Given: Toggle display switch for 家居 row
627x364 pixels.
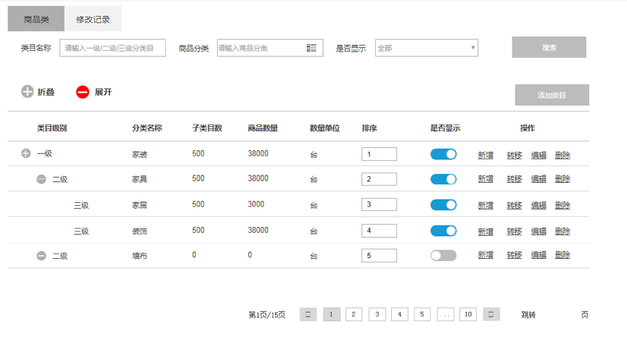Looking at the screenshot, I should [x=443, y=205].
